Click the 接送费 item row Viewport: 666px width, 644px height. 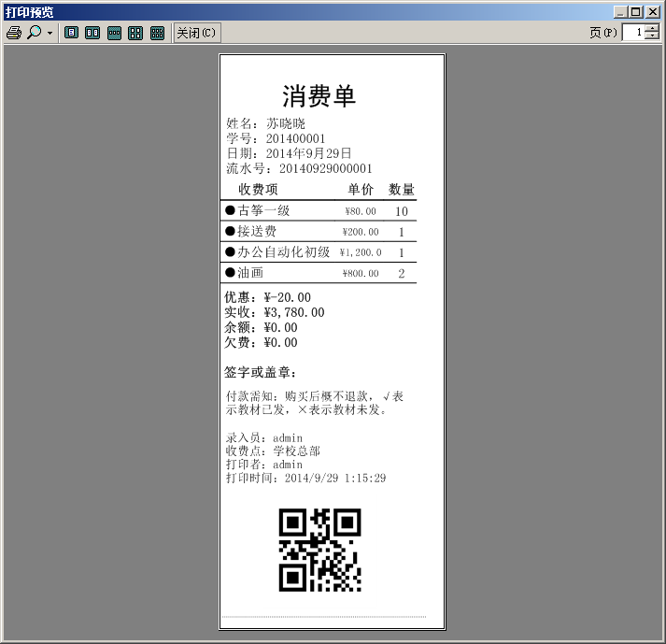coord(319,231)
